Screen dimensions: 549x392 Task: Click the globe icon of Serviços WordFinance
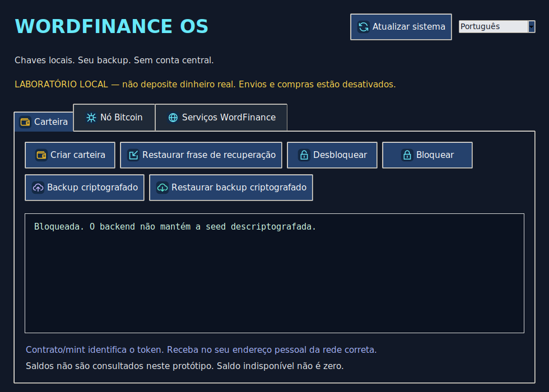(173, 117)
